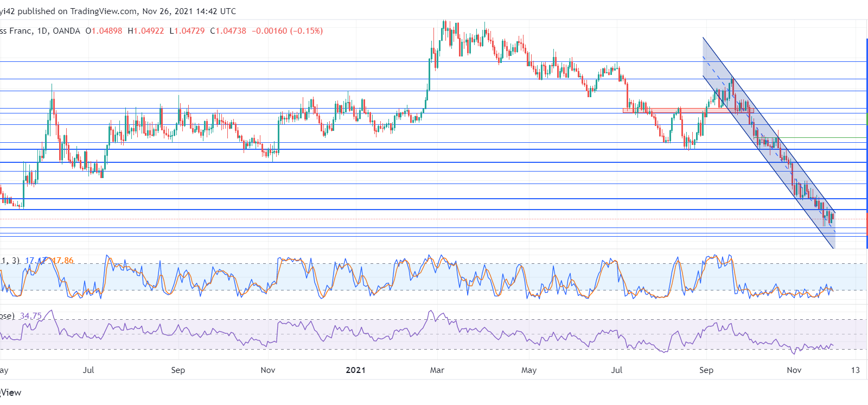Click the Nov 2021 label on time axis
Screen dimensions: 868x405
click(x=794, y=370)
